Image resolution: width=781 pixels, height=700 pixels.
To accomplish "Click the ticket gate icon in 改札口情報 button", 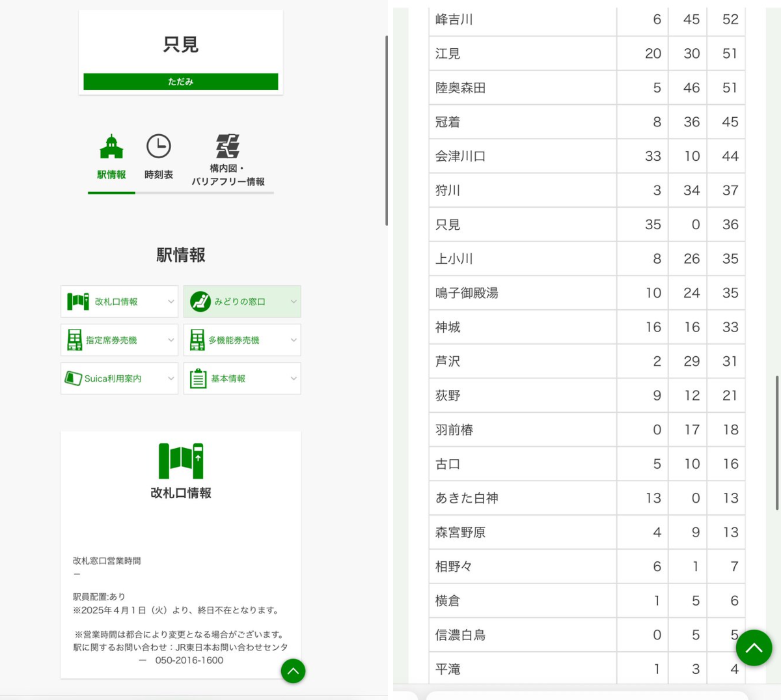I will (78, 301).
